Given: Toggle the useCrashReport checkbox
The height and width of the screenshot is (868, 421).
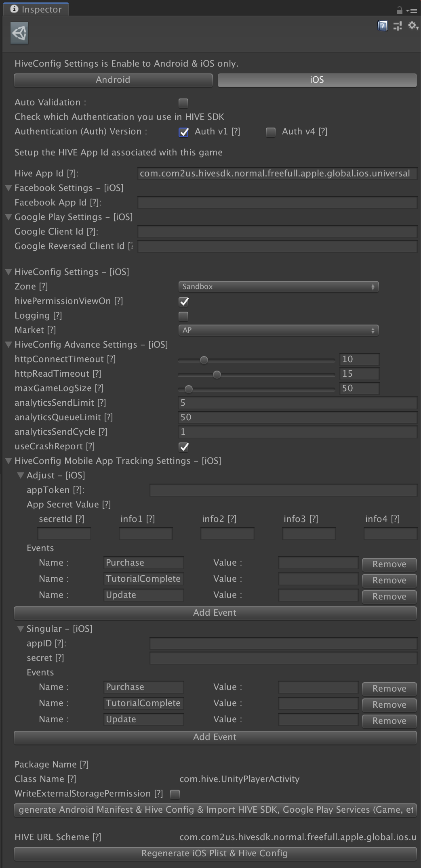Looking at the screenshot, I should tap(183, 447).
